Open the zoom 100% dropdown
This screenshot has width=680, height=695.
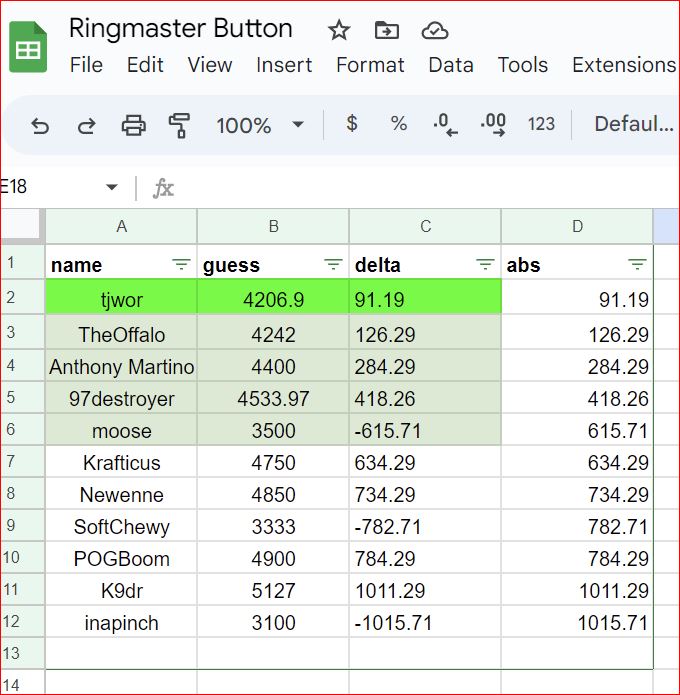(x=260, y=125)
